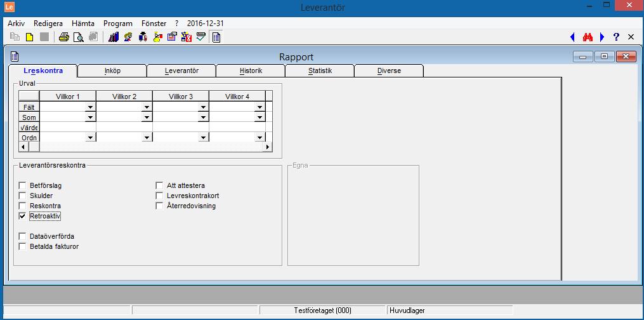Open Ordn dropdown under Villkor 1
The height and width of the screenshot is (320, 644).
click(90, 138)
